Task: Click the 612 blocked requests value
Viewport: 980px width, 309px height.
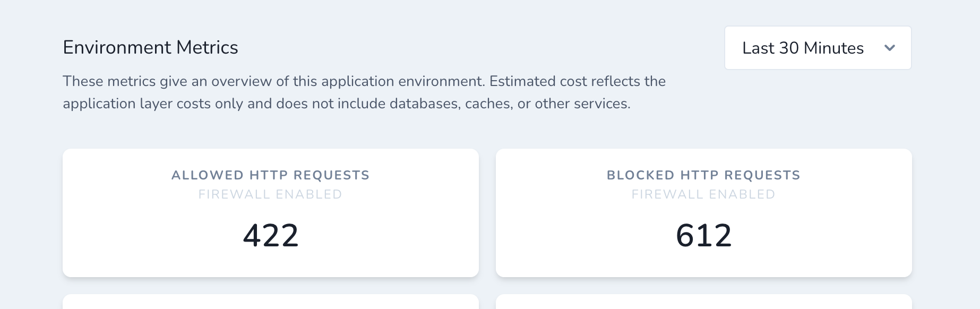Action: 703,235
